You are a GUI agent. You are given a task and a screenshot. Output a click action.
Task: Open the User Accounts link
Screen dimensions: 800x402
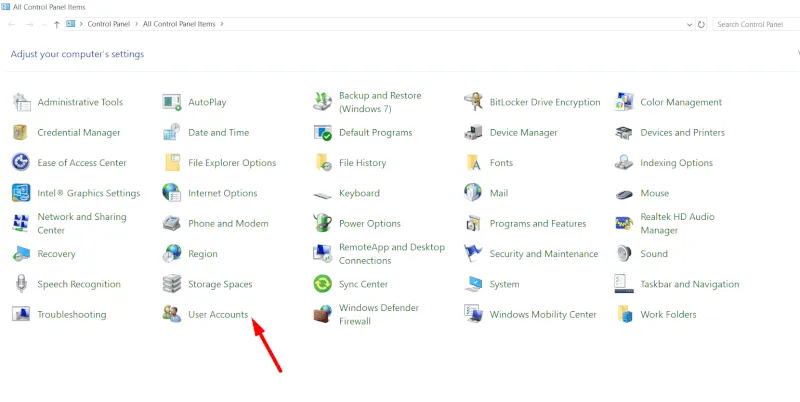click(x=218, y=315)
